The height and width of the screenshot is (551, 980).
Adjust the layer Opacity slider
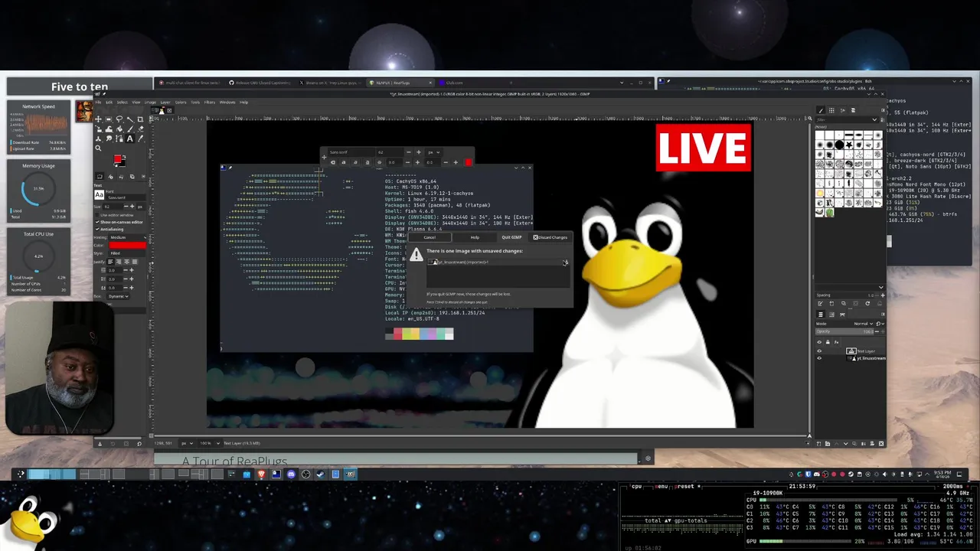844,331
